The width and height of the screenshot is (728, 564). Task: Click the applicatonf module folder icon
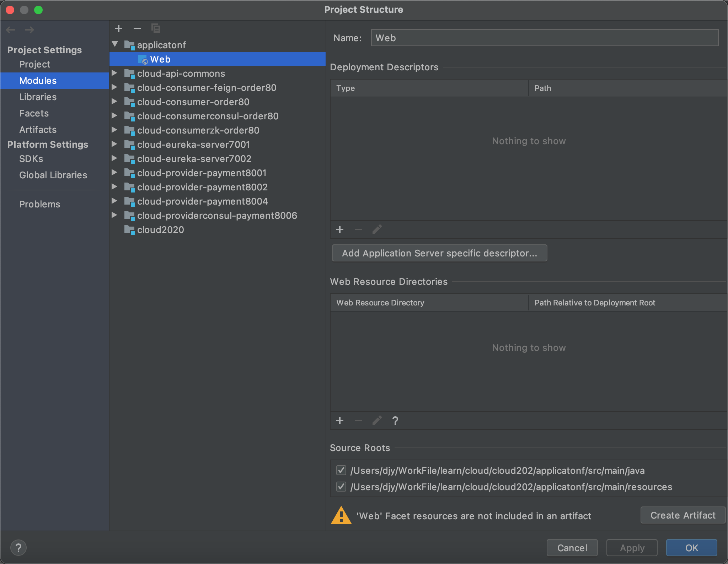(129, 45)
